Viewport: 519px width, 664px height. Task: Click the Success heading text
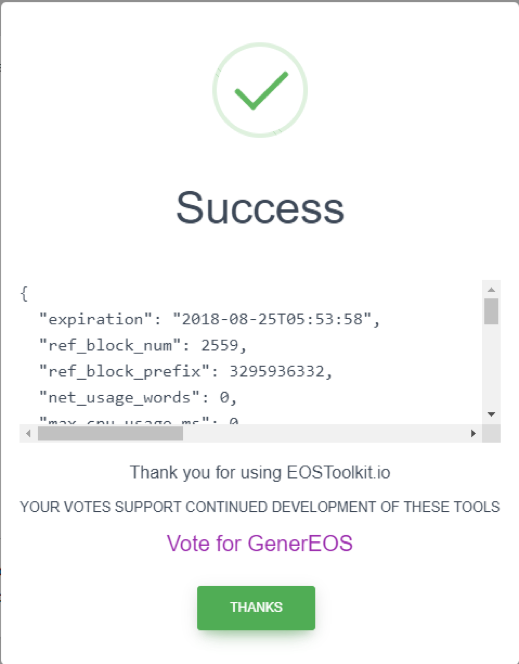260,208
